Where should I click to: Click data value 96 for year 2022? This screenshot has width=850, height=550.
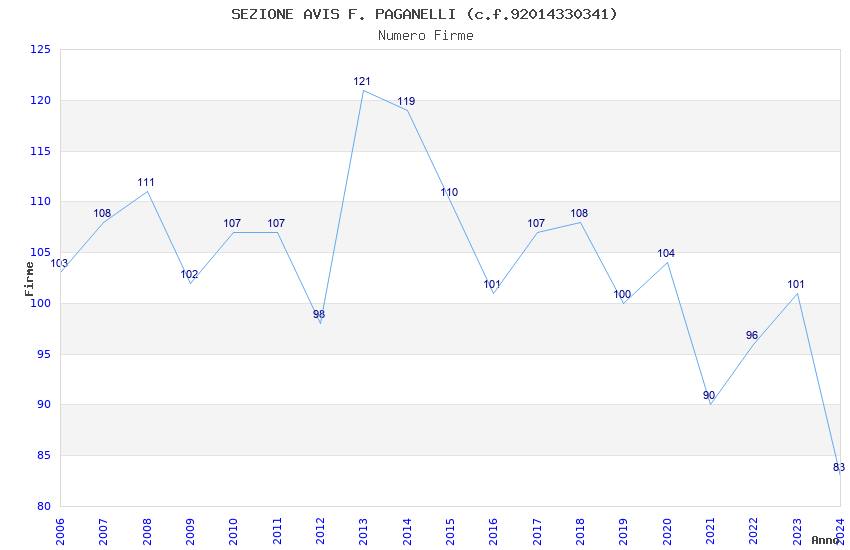(x=752, y=335)
